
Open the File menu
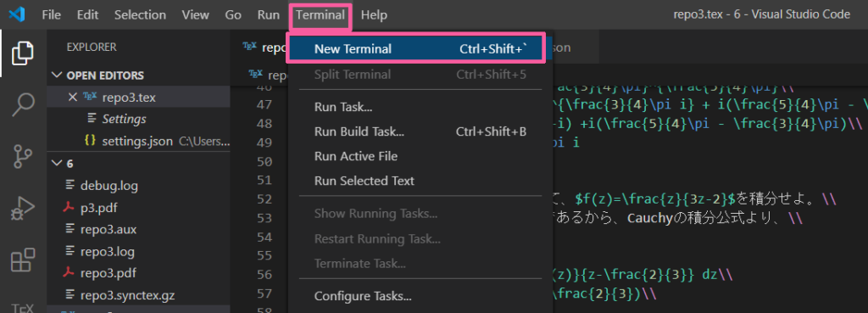[51, 15]
